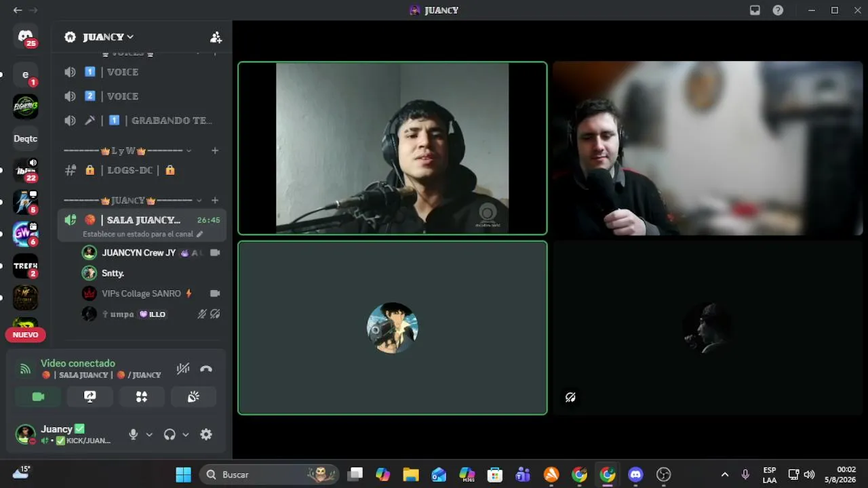Image resolution: width=868 pixels, height=488 pixels.
Task: Select user VIPs Collage SANRO in list
Action: (151, 293)
